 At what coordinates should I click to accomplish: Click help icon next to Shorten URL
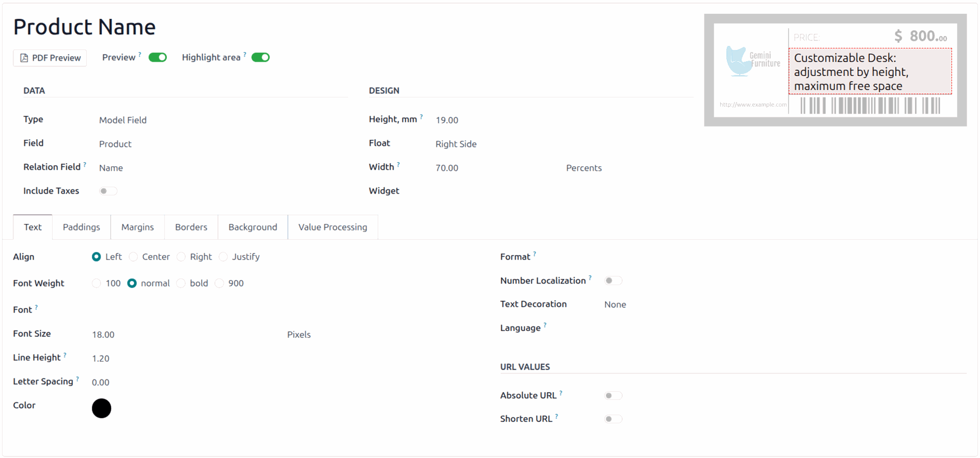click(x=556, y=416)
